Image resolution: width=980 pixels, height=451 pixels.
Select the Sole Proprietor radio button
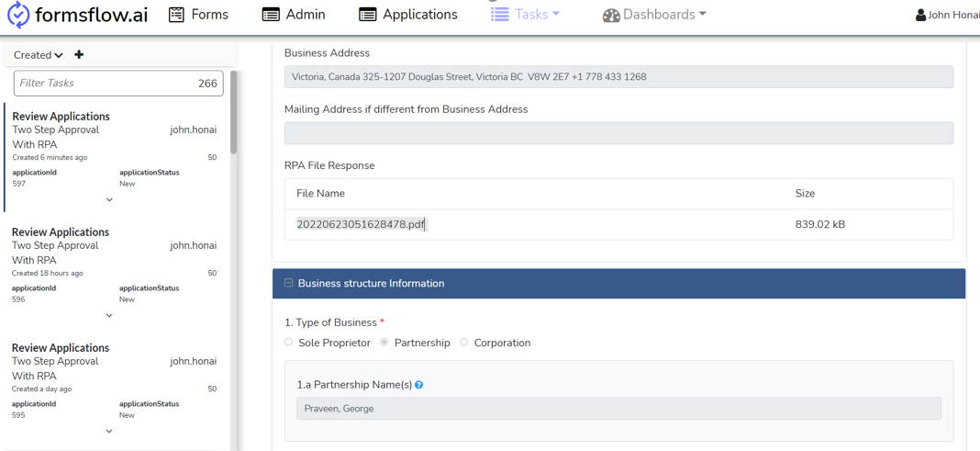[x=289, y=343]
